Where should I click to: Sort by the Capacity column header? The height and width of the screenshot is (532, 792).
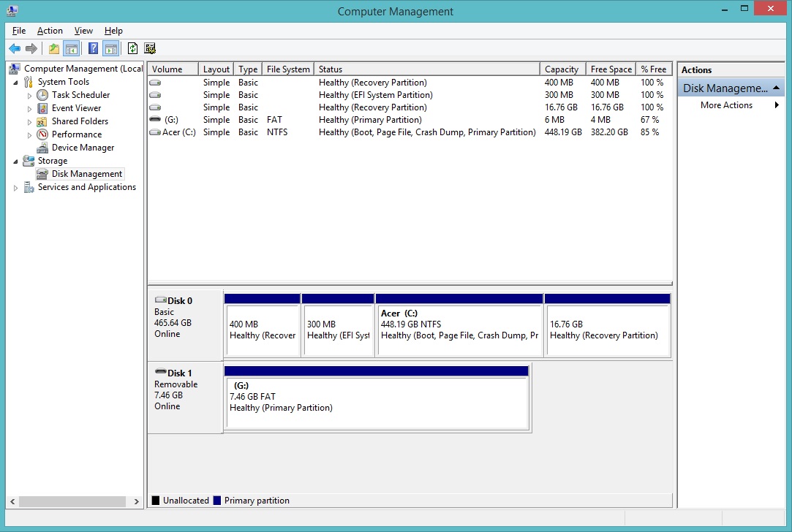(x=562, y=69)
